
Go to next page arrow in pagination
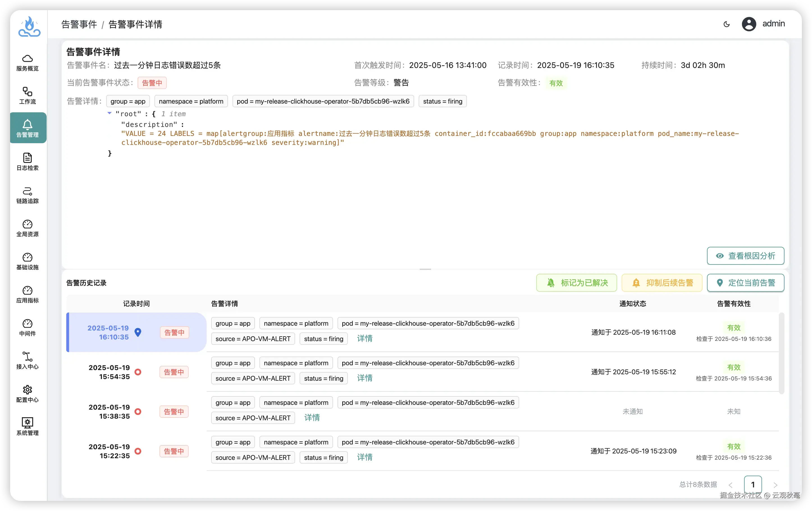(775, 485)
